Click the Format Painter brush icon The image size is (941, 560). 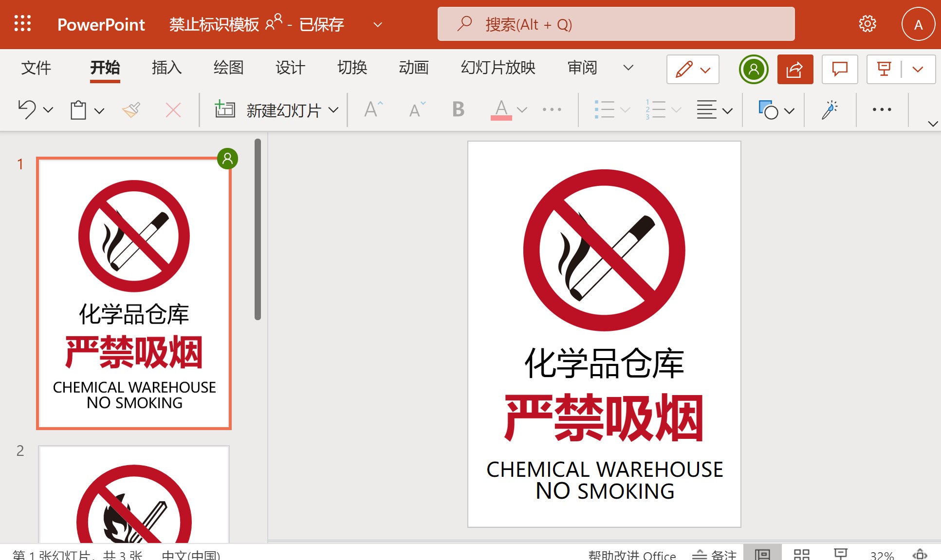pos(131,110)
